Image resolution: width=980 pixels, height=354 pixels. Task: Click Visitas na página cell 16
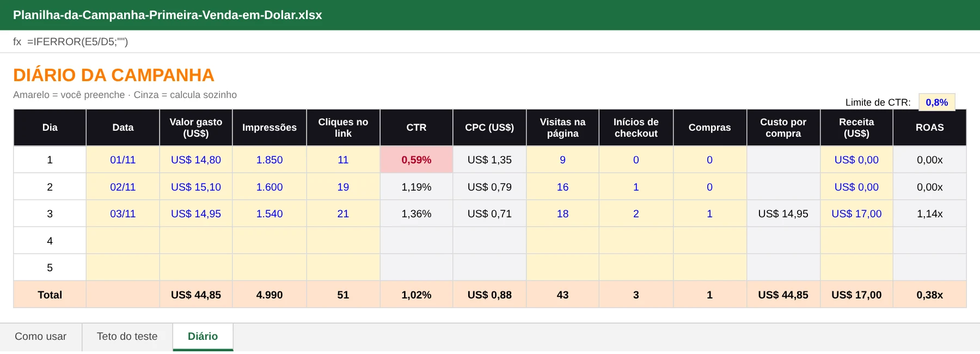coord(562,187)
